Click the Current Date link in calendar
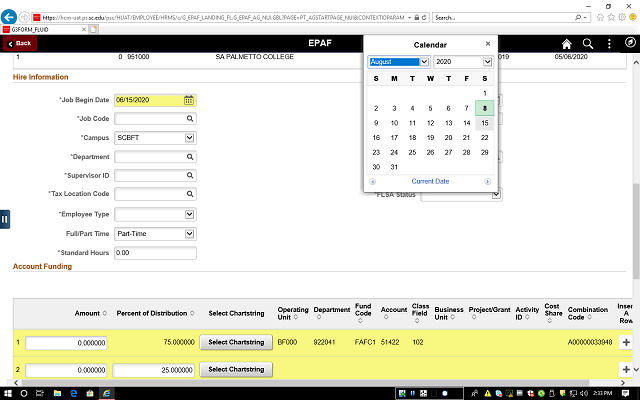 (x=430, y=181)
